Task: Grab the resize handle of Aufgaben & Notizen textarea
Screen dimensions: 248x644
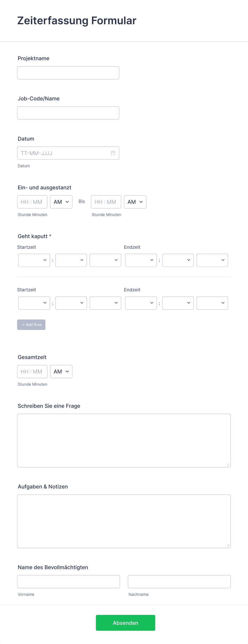Action: point(228,545)
